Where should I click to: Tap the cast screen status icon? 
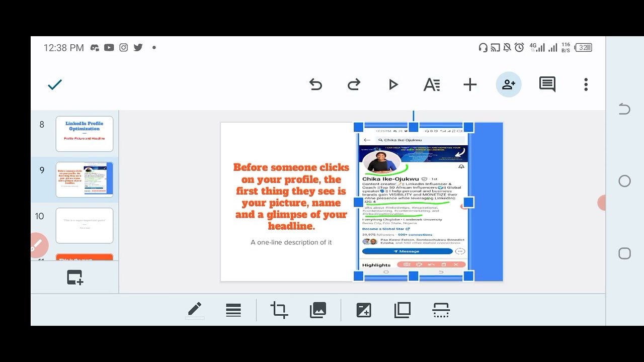point(495,48)
